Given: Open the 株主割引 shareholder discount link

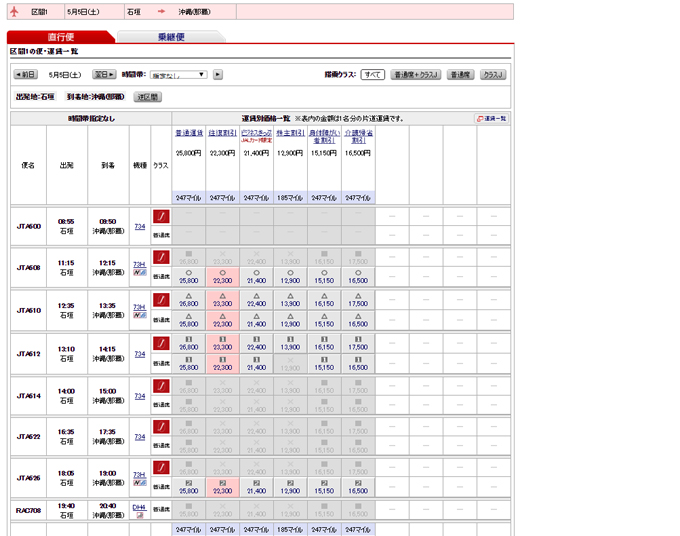Looking at the screenshot, I should coord(290,133).
